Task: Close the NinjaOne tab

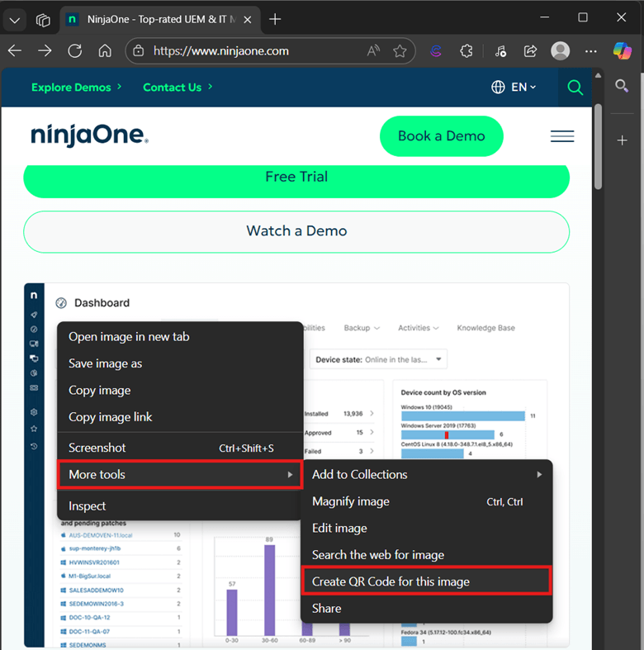Action: (248, 20)
